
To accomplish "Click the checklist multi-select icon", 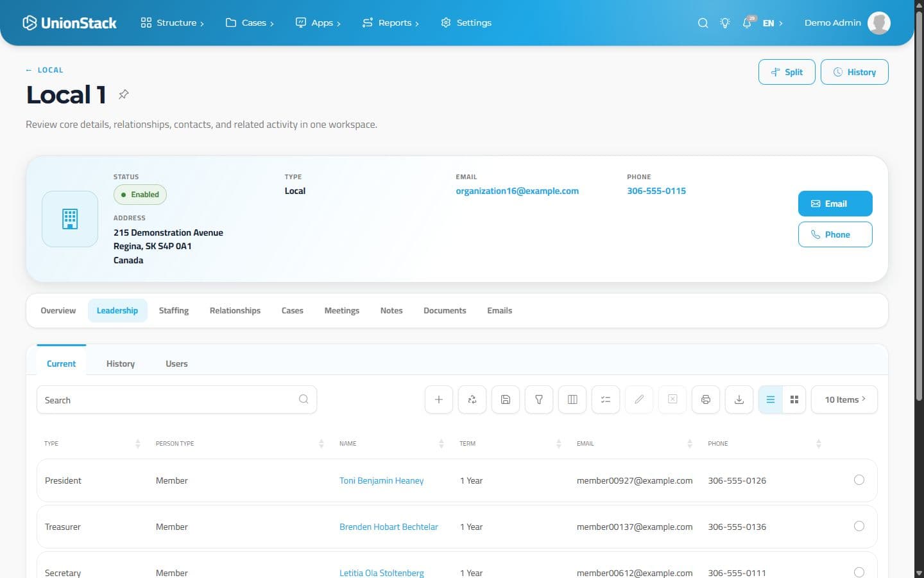I will click(x=606, y=399).
